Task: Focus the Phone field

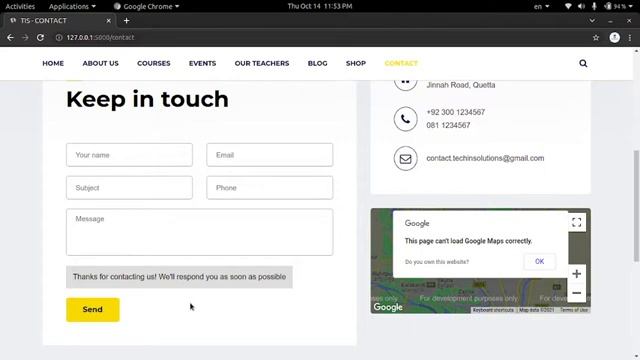Action: (x=270, y=188)
